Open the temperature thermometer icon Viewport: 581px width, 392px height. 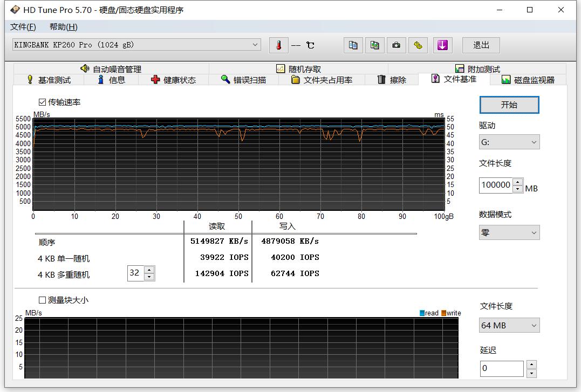278,45
